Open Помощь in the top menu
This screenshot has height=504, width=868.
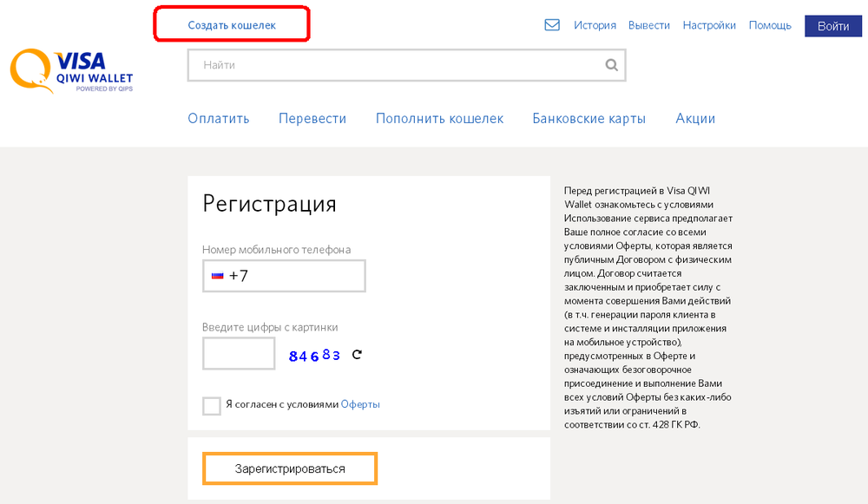click(x=770, y=25)
